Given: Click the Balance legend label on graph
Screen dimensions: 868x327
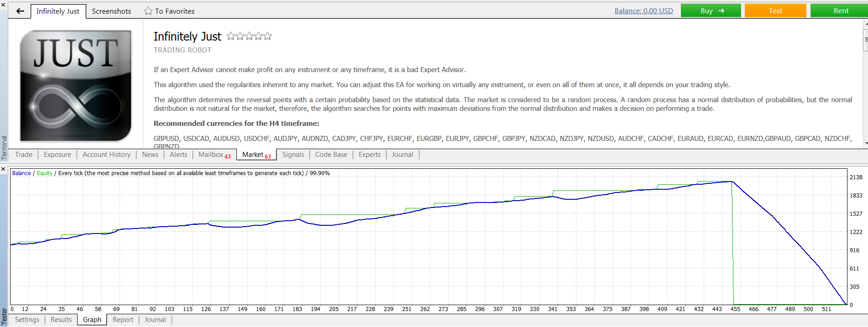Looking at the screenshot, I should pyautogui.click(x=21, y=173).
